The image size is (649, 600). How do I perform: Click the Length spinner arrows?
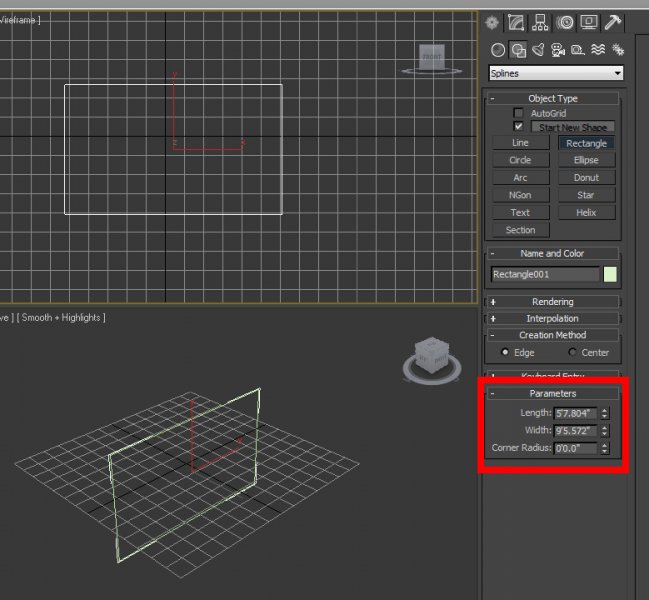tap(605, 413)
